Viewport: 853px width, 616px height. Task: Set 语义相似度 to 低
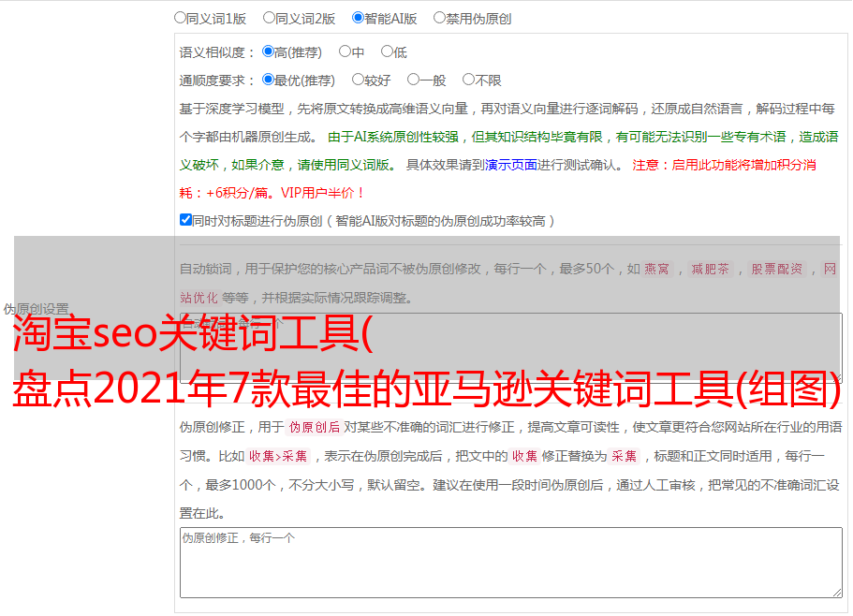point(387,51)
